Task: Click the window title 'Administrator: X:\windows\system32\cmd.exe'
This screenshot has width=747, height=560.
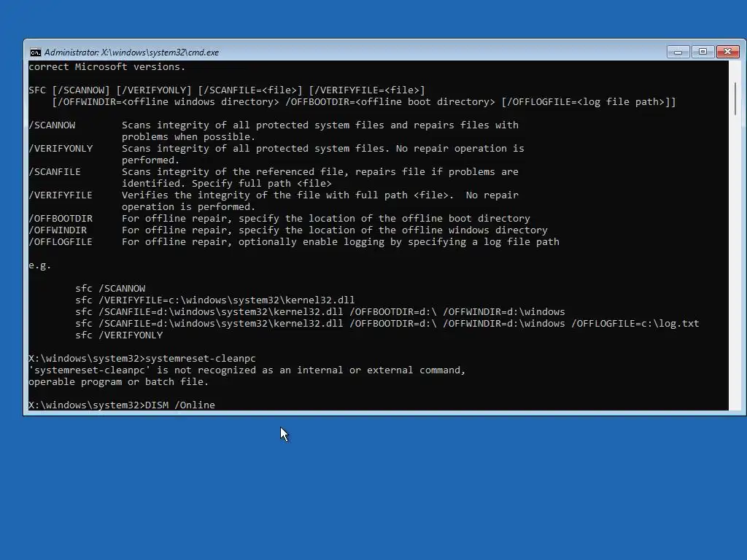Action: (131, 52)
